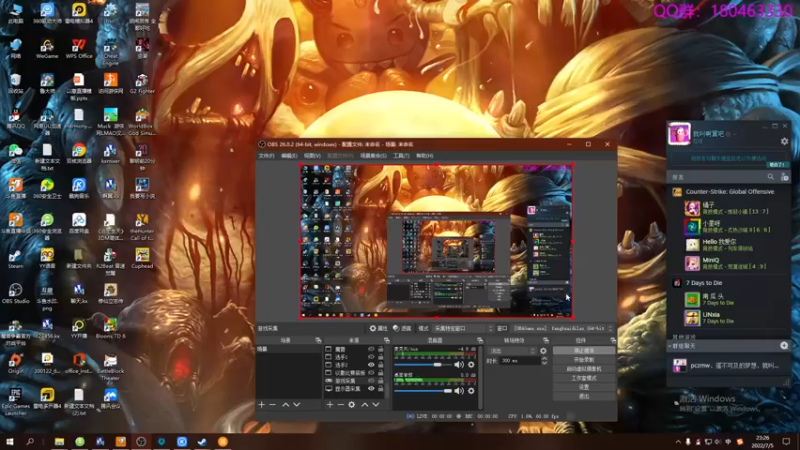This screenshot has height=450, width=800.
Task: Adjust the desktop audio volume slider
Action: 423,391
